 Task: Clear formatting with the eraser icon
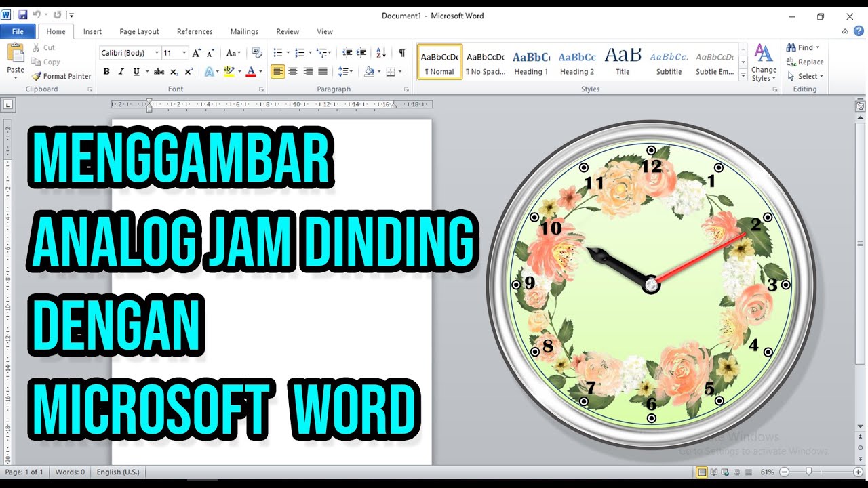[x=257, y=53]
